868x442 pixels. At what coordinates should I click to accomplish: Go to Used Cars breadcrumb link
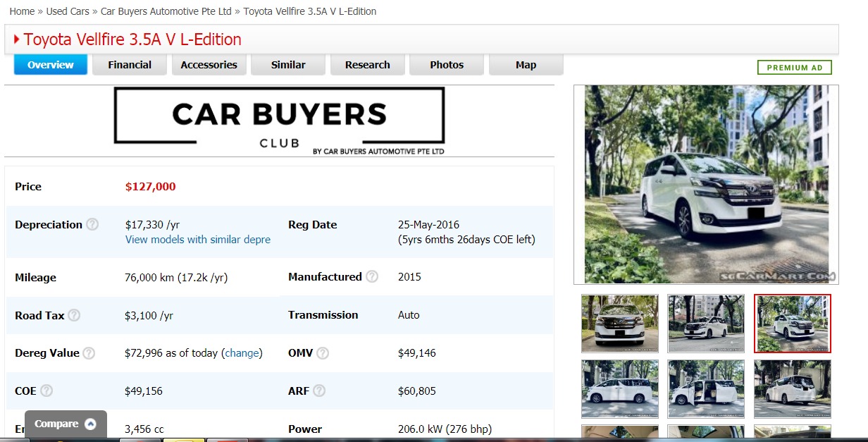click(x=68, y=11)
